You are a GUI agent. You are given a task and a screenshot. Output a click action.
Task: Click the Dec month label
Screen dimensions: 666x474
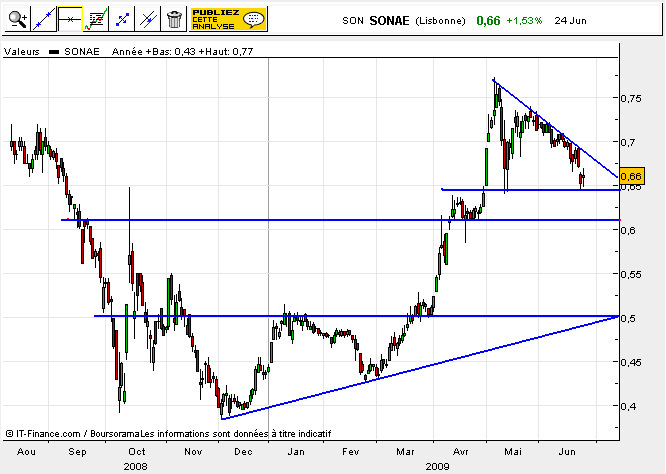243,451
